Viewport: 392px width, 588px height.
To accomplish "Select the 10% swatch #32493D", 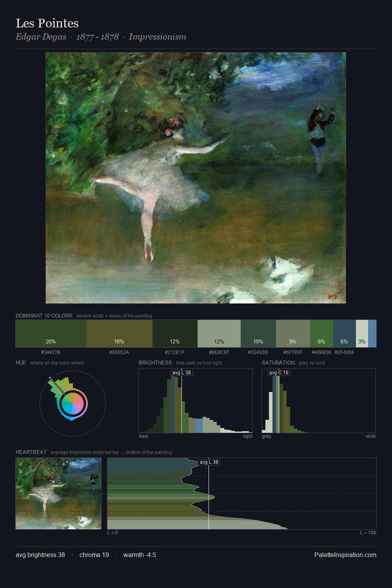I will point(258,334).
